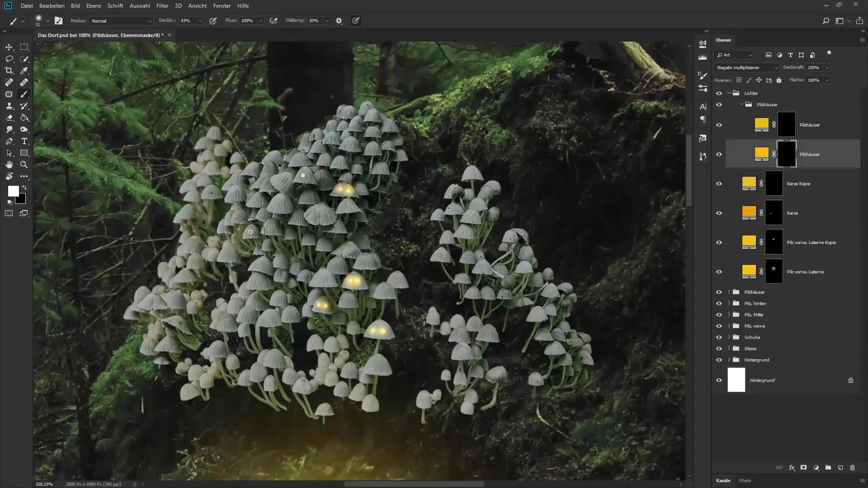The height and width of the screenshot is (488, 868).
Task: Collapse the Lichter group
Action: pos(729,93)
